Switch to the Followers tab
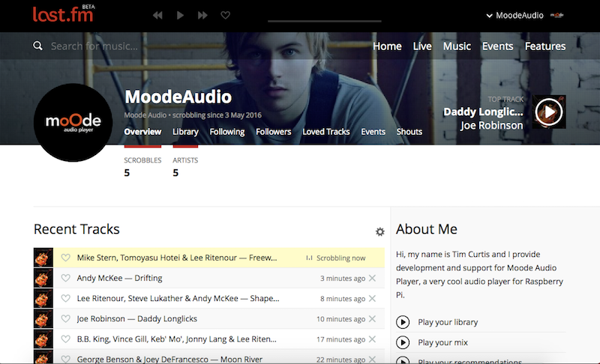Viewport: 600px width, 364px height. point(273,132)
